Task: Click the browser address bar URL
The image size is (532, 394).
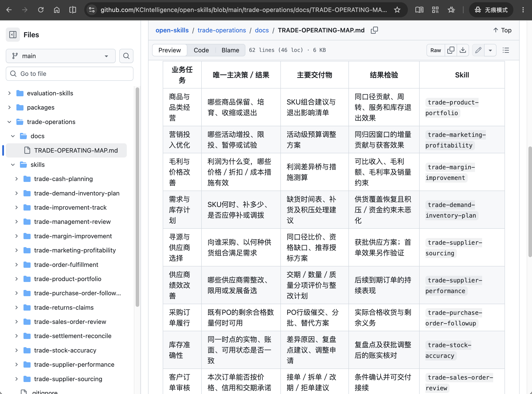Action: 243,10
